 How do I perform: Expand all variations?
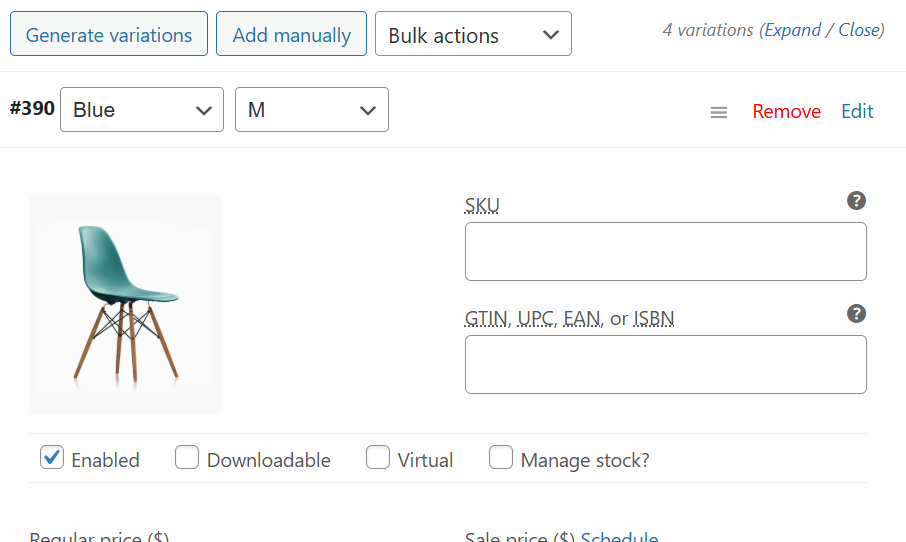[x=792, y=30]
